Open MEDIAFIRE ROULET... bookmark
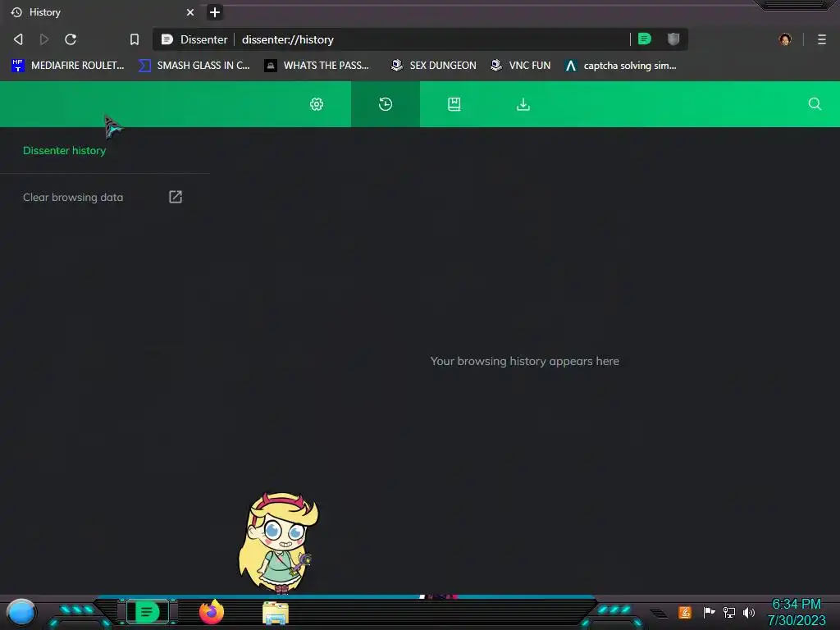This screenshot has width=840, height=630. click(x=67, y=66)
